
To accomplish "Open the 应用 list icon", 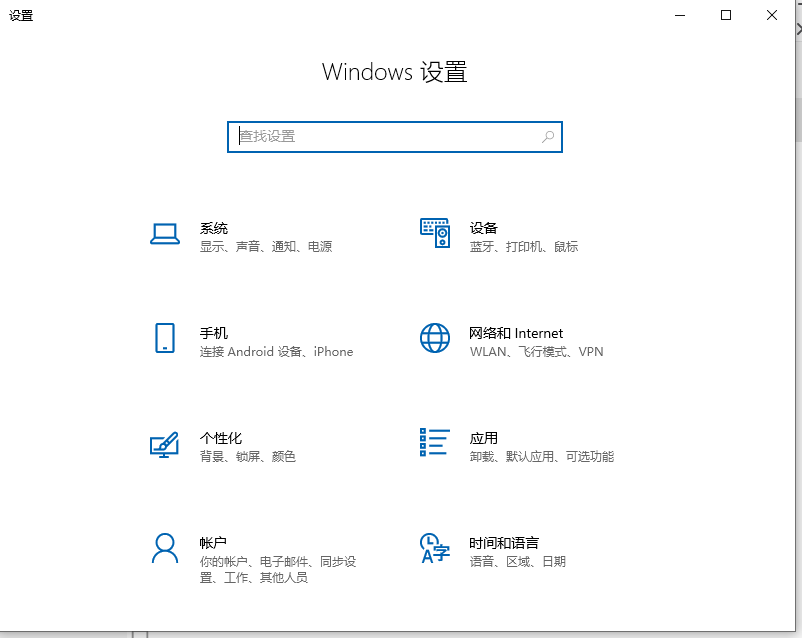I will click(435, 443).
